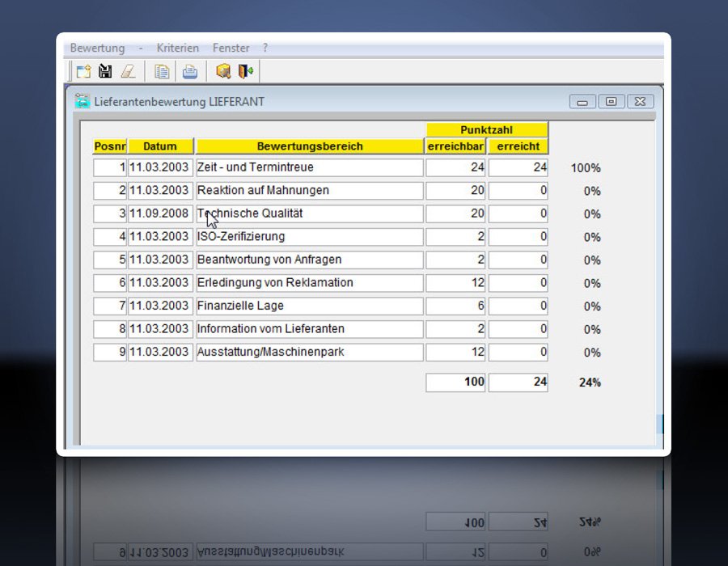This screenshot has height=566, width=728.
Task: Click the New evaluation toolbar icon
Action: [x=83, y=71]
